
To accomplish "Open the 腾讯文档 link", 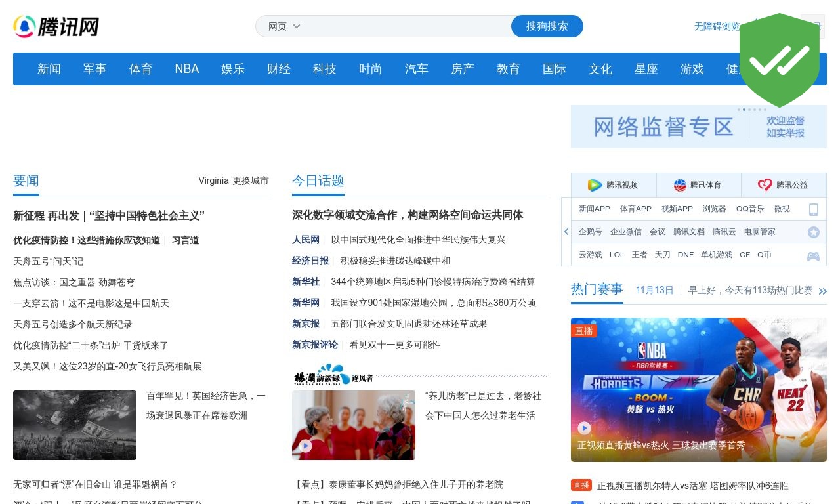I will click(689, 232).
